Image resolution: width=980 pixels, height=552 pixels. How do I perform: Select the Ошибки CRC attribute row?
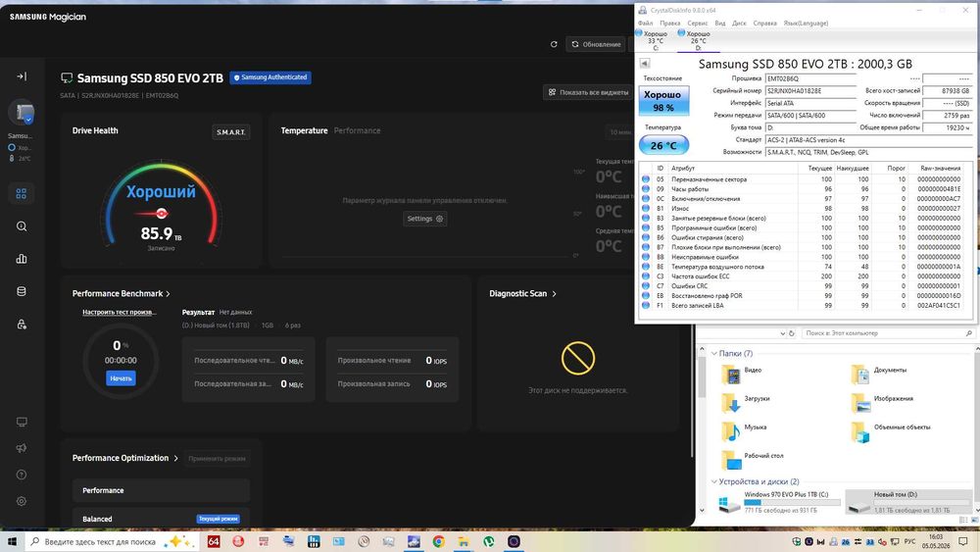(x=807, y=285)
